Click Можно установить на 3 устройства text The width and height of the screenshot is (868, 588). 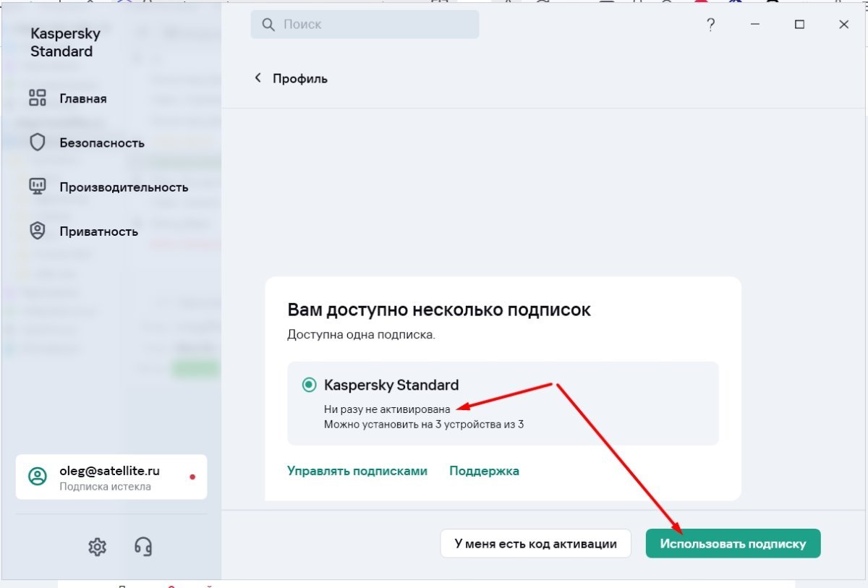pos(424,425)
